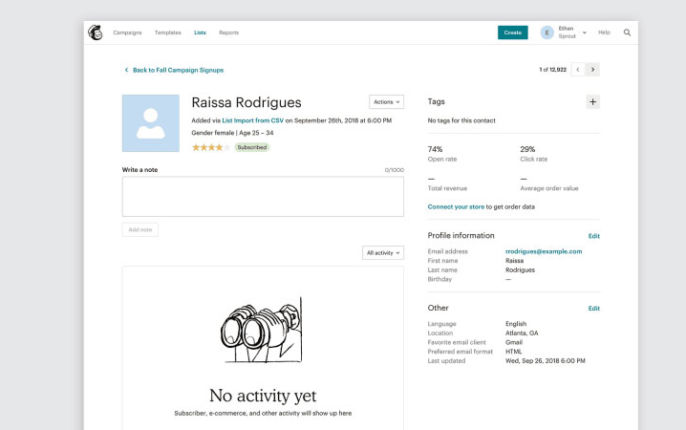The width and height of the screenshot is (686, 430).
Task: Open the rrodrigues@example.com email link
Action: [543, 251]
